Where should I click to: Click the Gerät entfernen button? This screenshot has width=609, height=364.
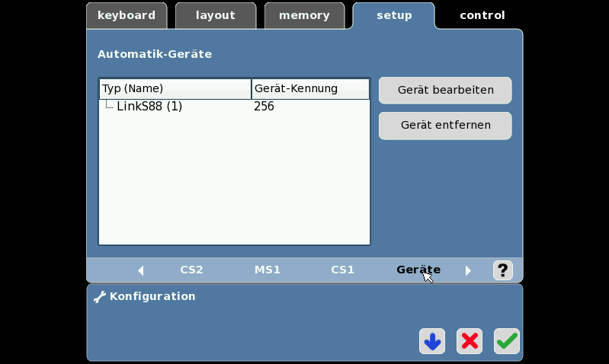pyautogui.click(x=445, y=126)
